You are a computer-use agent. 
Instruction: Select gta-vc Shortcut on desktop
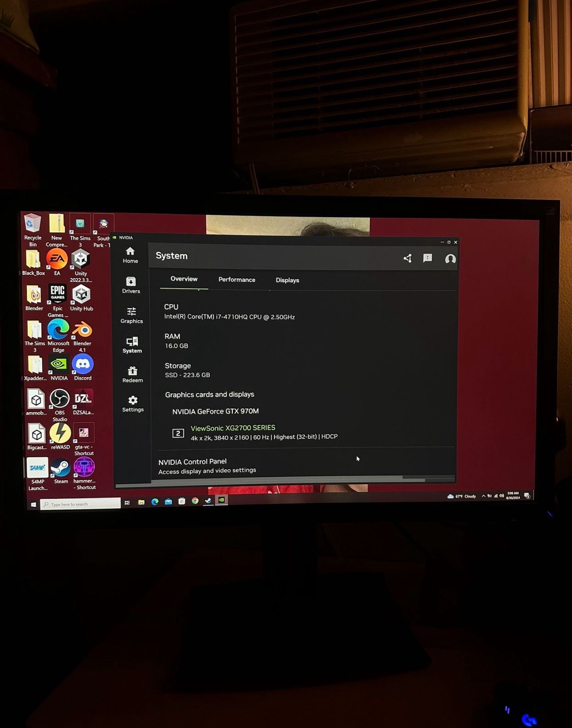tap(84, 440)
